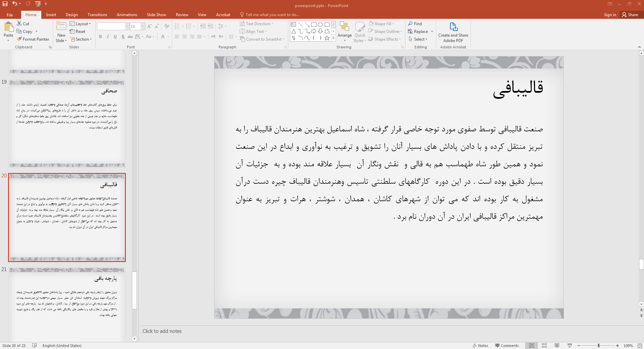Switch to the Animations tab
This screenshot has width=644, height=349.
127,15
